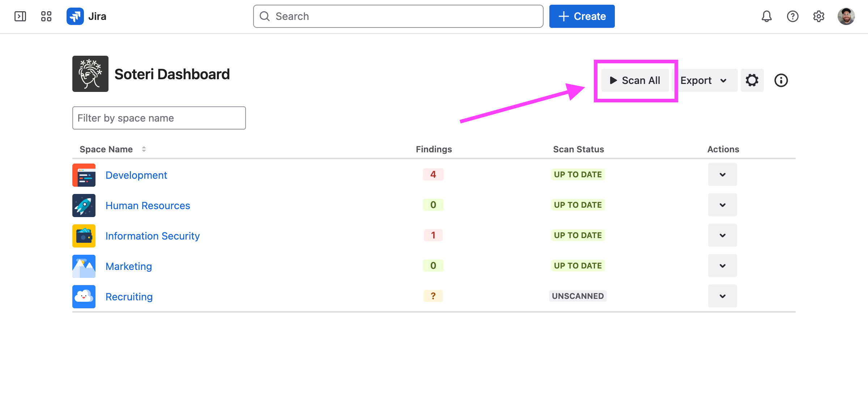Open the notifications bell
868x398 pixels.
coord(766,16)
